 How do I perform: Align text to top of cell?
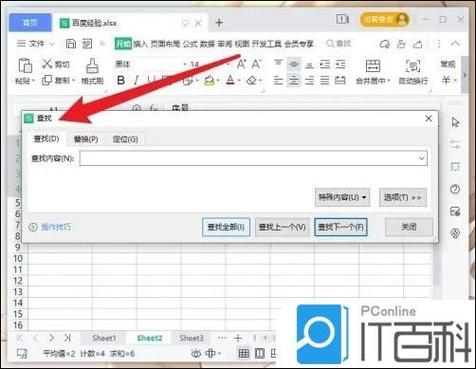pyautogui.click(x=278, y=64)
